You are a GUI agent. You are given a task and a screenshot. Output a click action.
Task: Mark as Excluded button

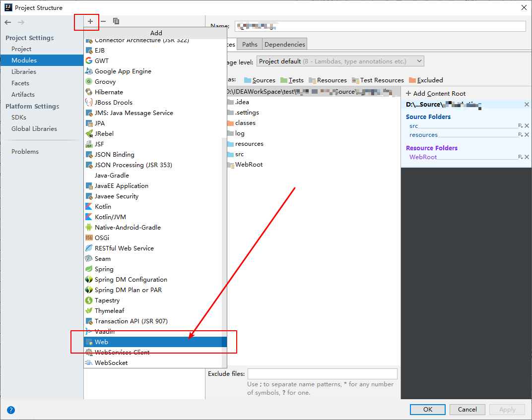[x=426, y=80]
